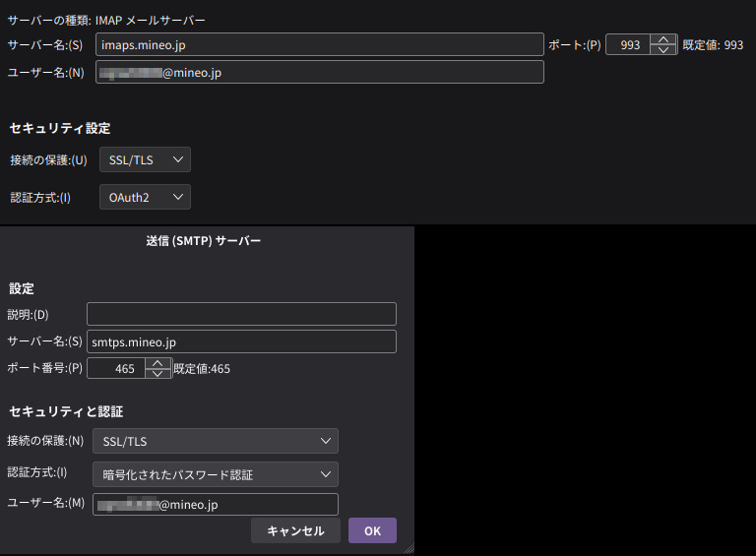Click the SMTP server name field smtps.mineo.jp
This screenshot has height=556, width=756.
tap(241, 341)
